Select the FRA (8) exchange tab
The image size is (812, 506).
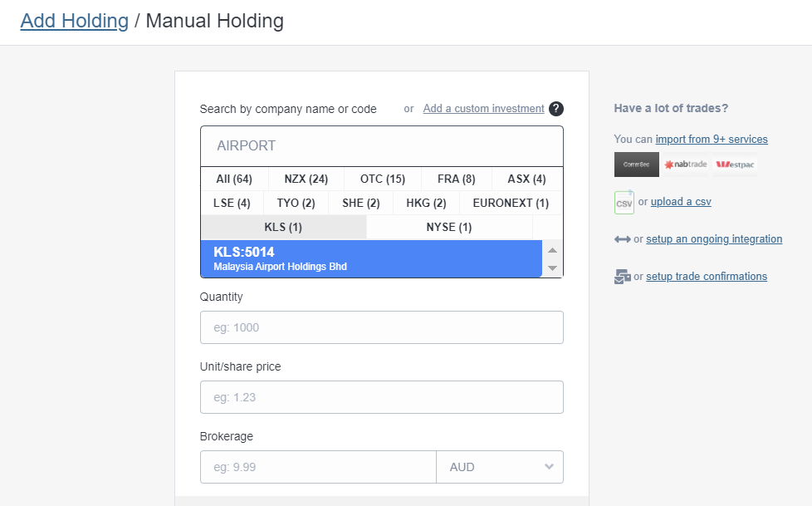pos(457,179)
